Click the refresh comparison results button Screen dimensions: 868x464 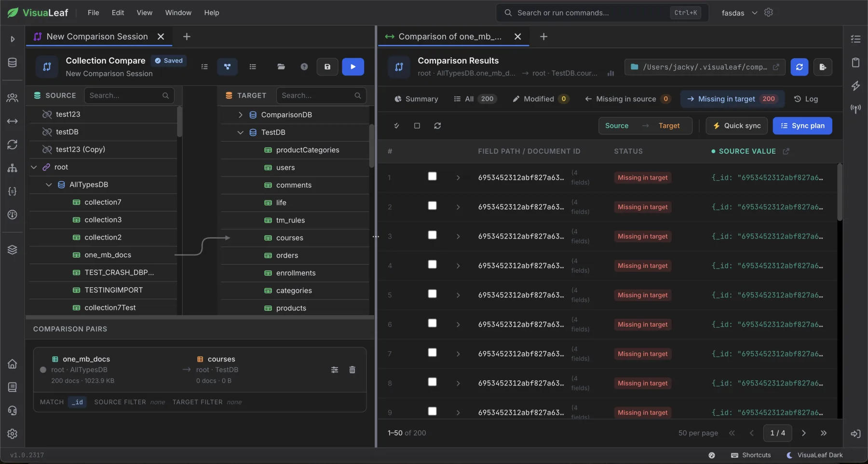(x=800, y=67)
